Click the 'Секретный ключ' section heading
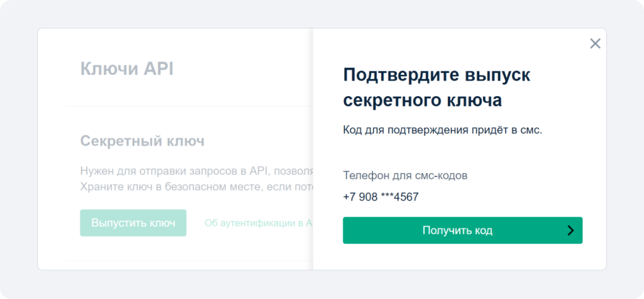This screenshot has height=299, width=644. pos(142,141)
